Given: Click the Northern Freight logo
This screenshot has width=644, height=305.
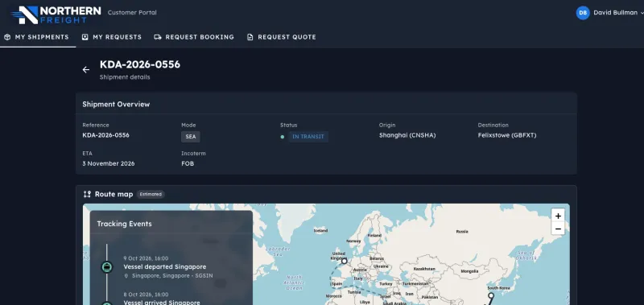Looking at the screenshot, I should pos(56,14).
